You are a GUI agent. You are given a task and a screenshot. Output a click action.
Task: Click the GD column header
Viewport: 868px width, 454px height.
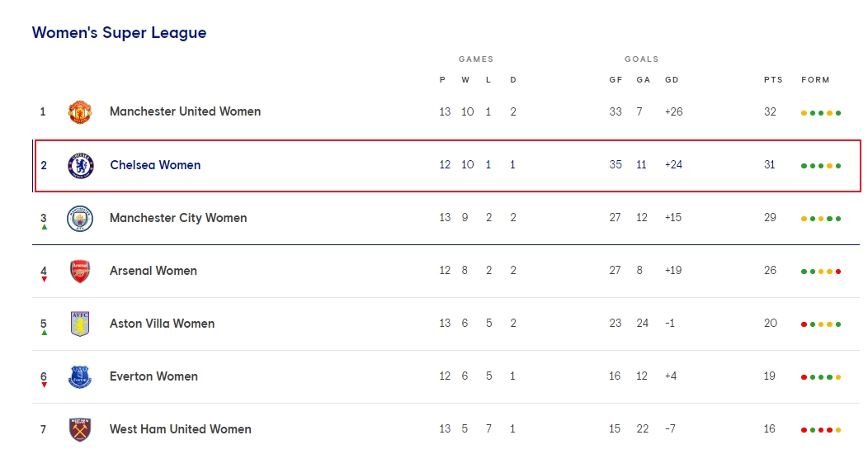[672, 80]
